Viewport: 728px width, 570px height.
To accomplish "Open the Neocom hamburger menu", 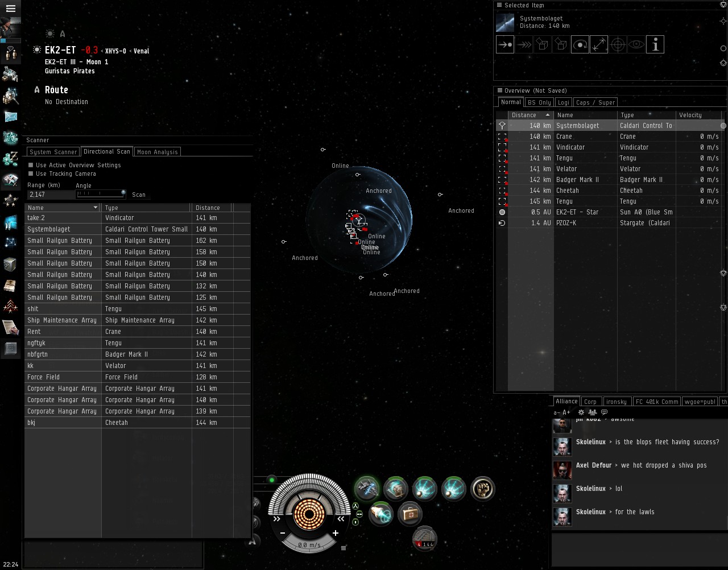I will coord(10,9).
